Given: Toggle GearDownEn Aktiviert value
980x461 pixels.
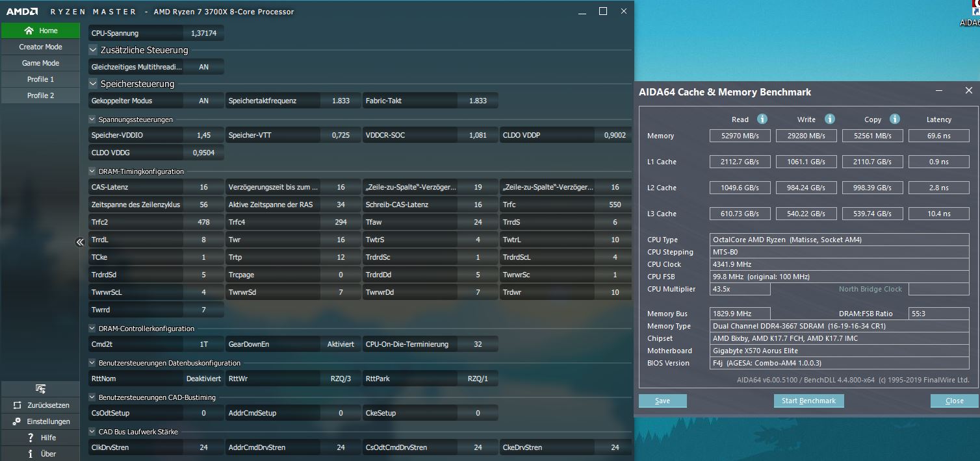Looking at the screenshot, I should [x=341, y=344].
